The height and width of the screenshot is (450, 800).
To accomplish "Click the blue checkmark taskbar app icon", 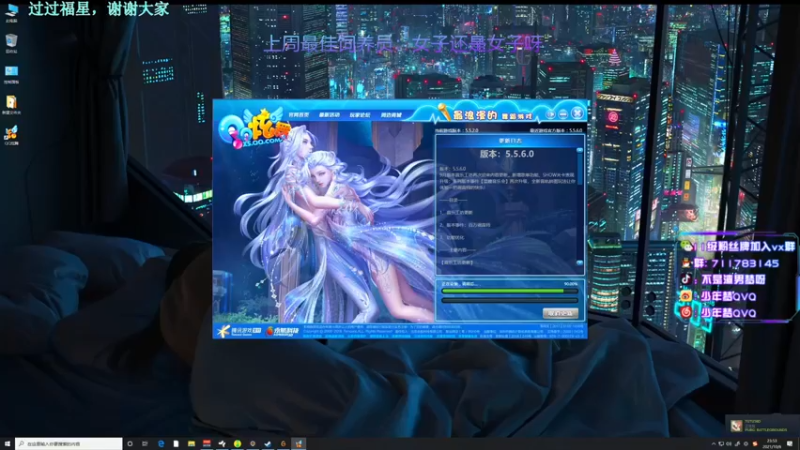I will [x=267, y=444].
